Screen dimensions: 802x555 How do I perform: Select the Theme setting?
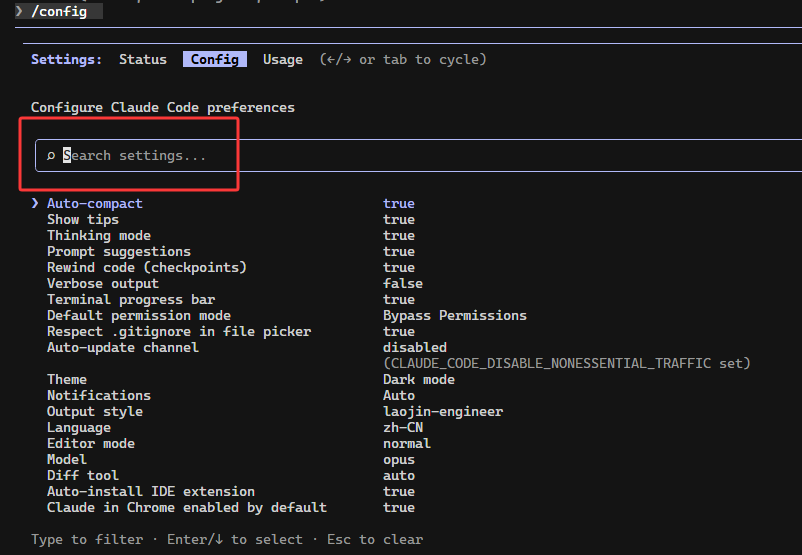coord(67,380)
